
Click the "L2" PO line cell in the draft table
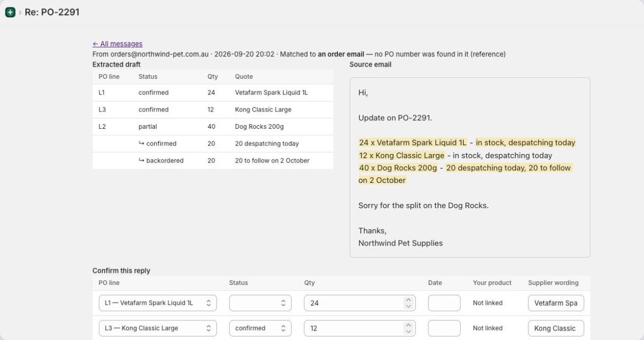tap(102, 127)
